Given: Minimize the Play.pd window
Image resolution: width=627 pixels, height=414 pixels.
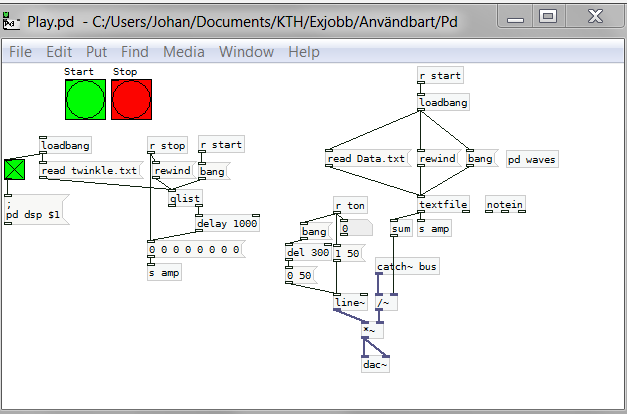Looking at the screenshot, I should tap(515, 17).
